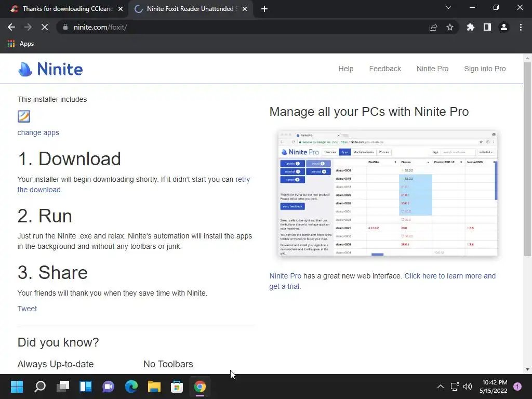
Task: Open the Chrome three-dot menu
Action: click(x=521, y=27)
